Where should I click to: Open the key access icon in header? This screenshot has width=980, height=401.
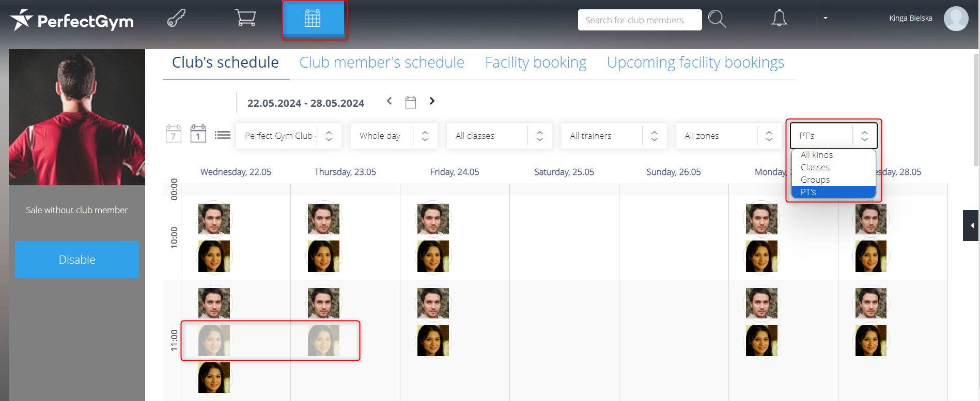click(176, 19)
